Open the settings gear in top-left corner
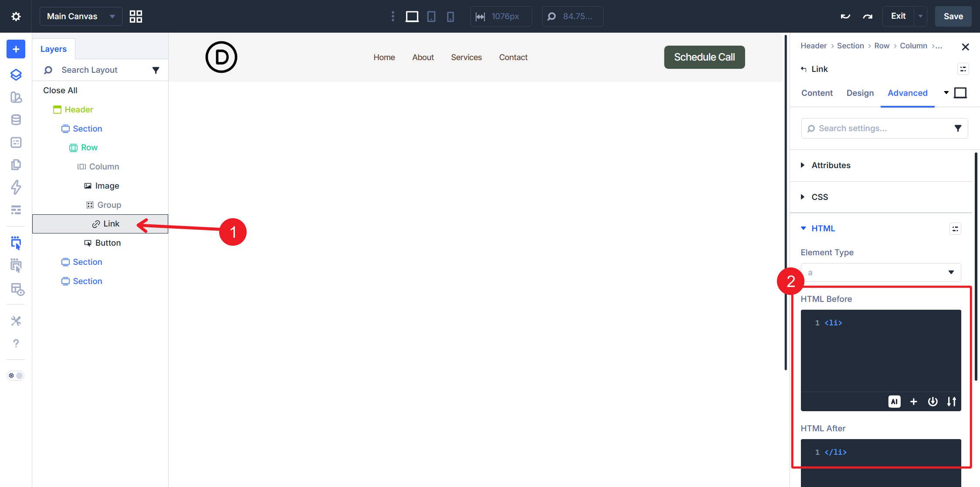Image resolution: width=980 pixels, height=487 pixels. click(x=16, y=16)
